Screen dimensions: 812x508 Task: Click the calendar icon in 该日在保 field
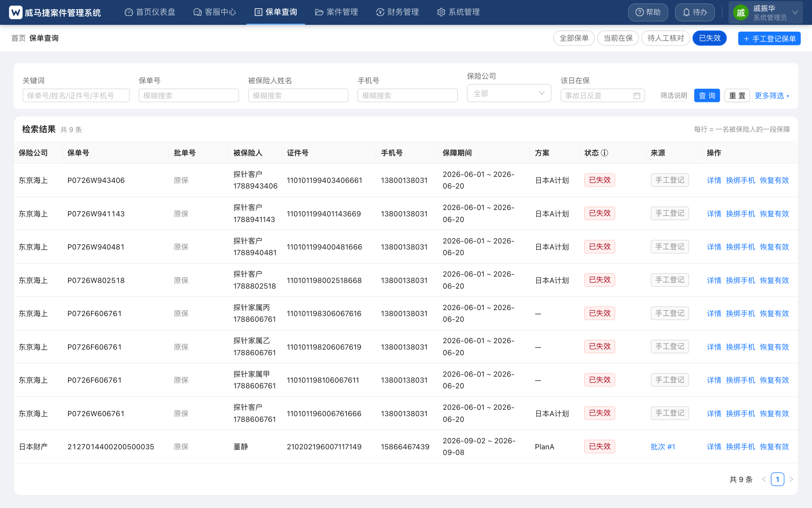coord(636,96)
